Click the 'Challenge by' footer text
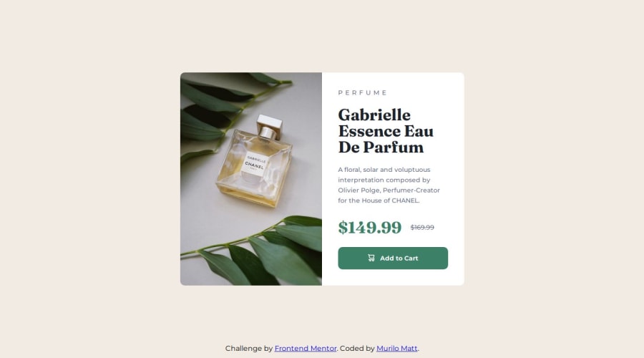 coord(249,348)
